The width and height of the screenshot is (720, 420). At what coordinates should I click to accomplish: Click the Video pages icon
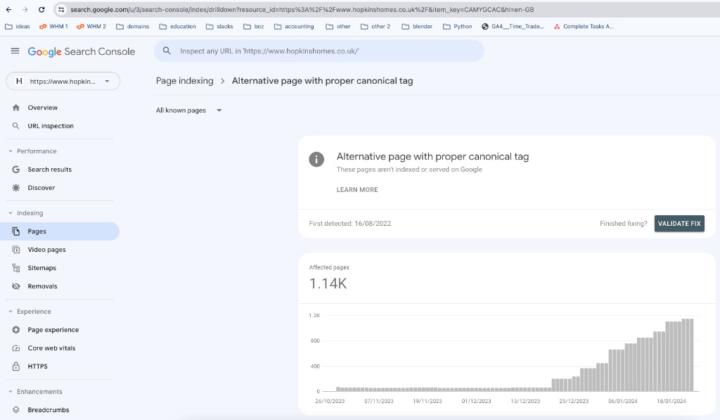tap(16, 250)
